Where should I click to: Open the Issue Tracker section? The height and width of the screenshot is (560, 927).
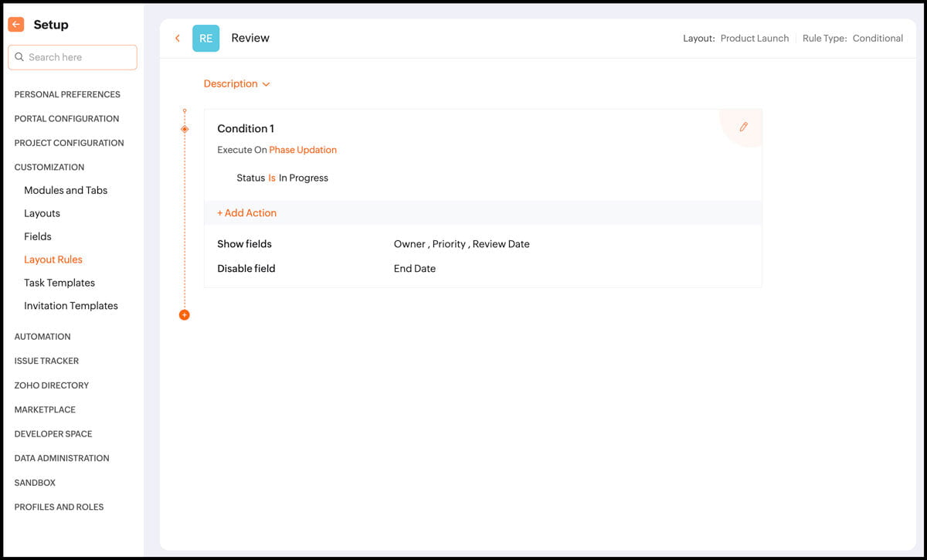coord(46,361)
